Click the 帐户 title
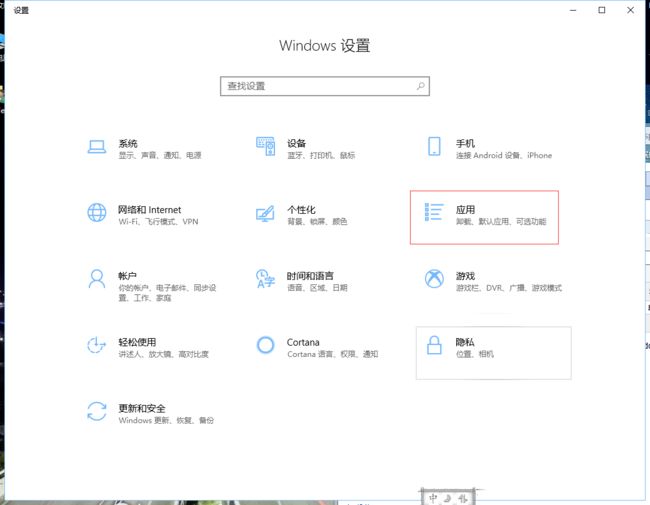This screenshot has height=505, width=650. click(x=127, y=276)
